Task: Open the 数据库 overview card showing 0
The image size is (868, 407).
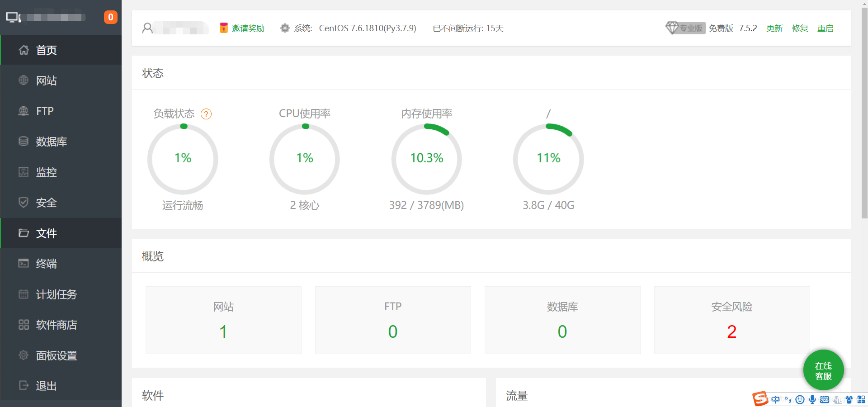Action: coord(562,320)
